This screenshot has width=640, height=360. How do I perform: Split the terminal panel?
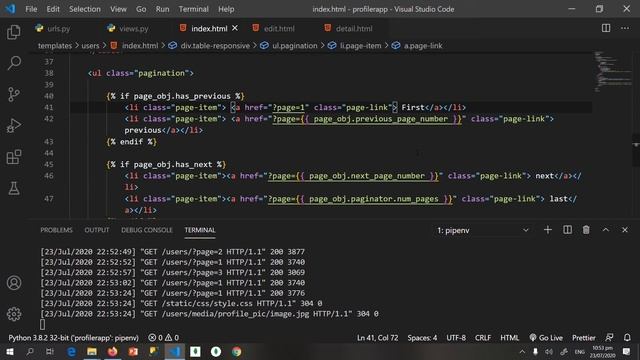567,230
